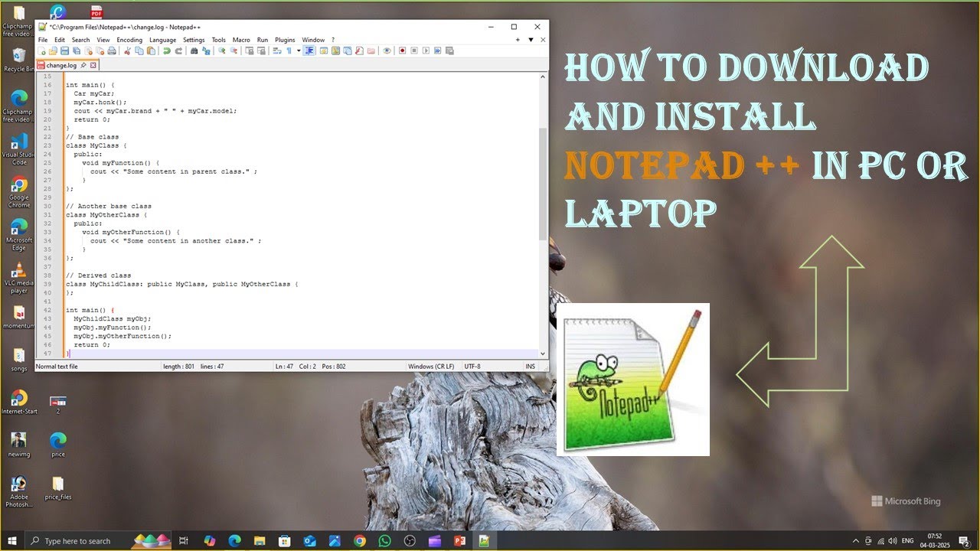Click the plus button beside the menu bar
The height and width of the screenshot is (551, 980).
click(x=518, y=40)
